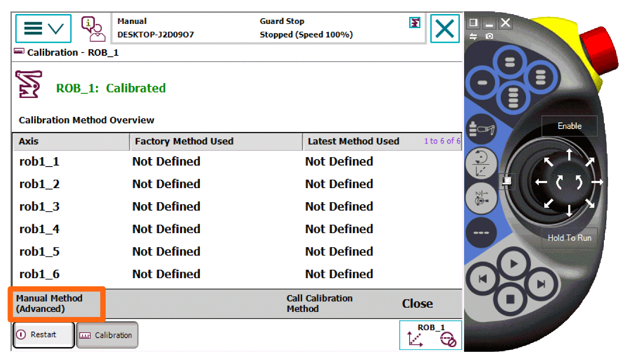Click Manual Method (Advanced)
The width and height of the screenshot is (633, 364).
coord(56,304)
